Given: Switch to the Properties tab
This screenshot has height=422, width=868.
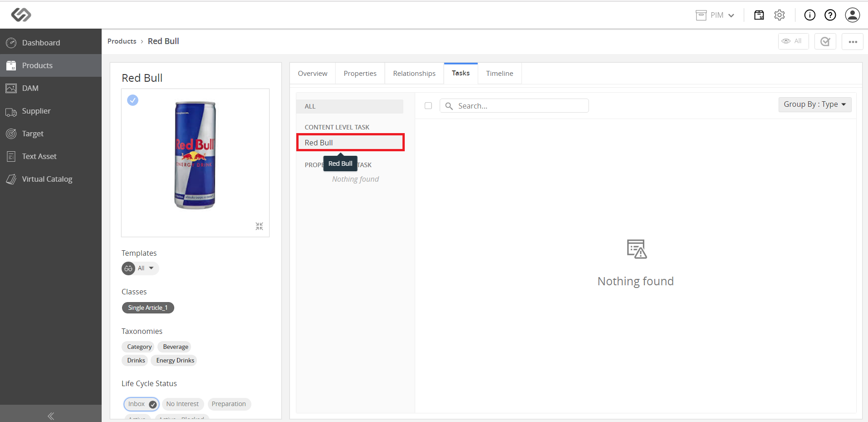Looking at the screenshot, I should 360,74.
